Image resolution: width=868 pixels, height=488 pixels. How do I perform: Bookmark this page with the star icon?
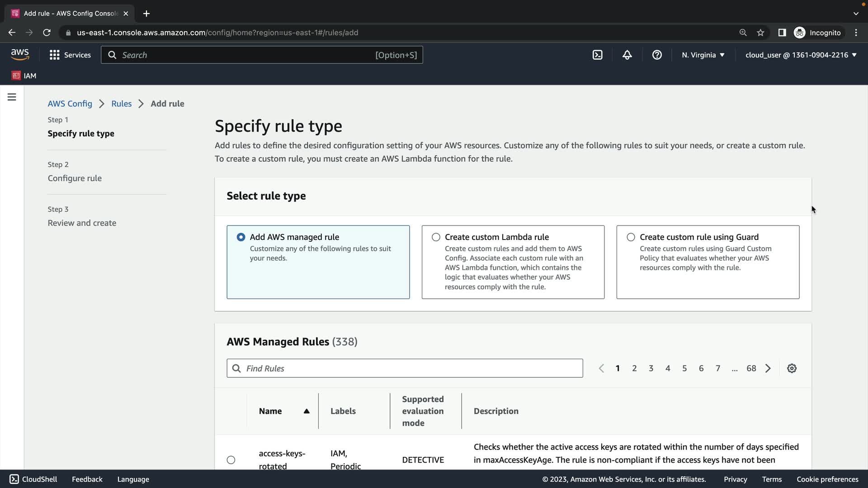(x=760, y=33)
